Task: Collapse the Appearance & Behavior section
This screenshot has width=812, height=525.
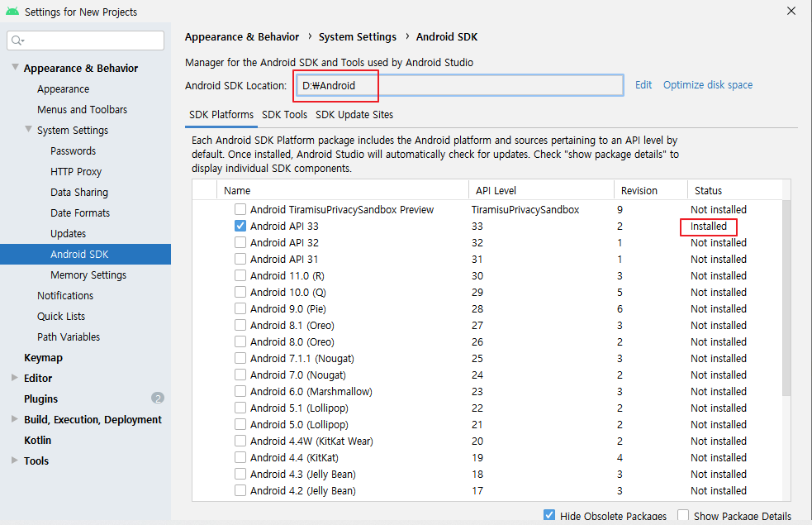Action: pos(15,67)
